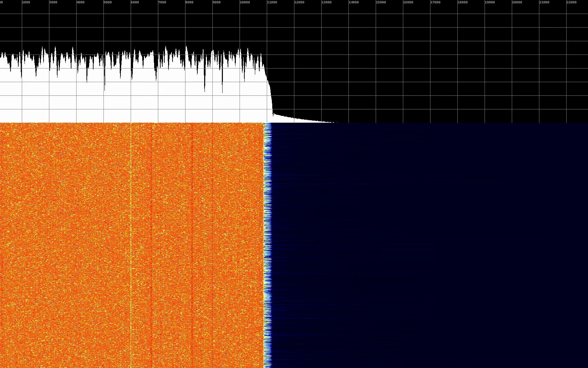The width and height of the screenshot is (588, 368).
Task: Click the 3000 frequency axis label
Action: [x=53, y=2]
